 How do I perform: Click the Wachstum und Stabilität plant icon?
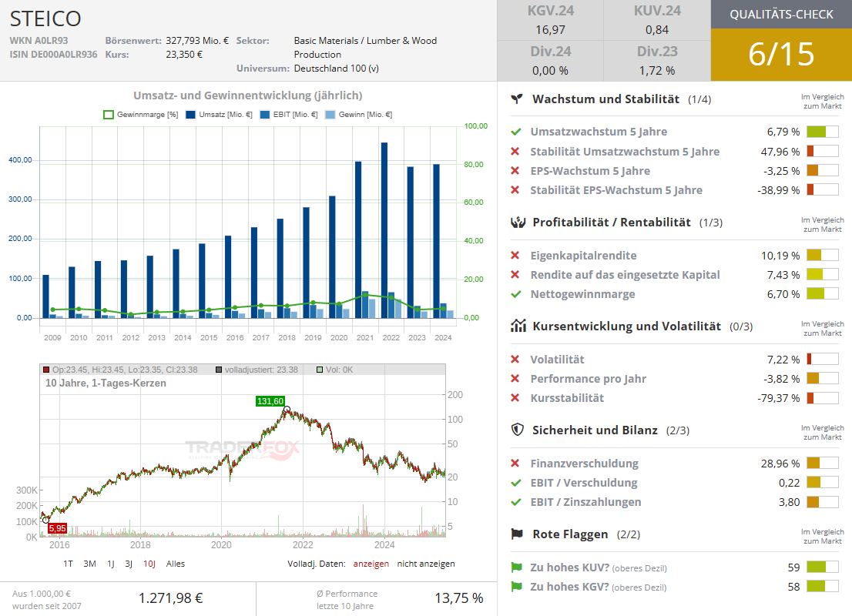[517, 99]
